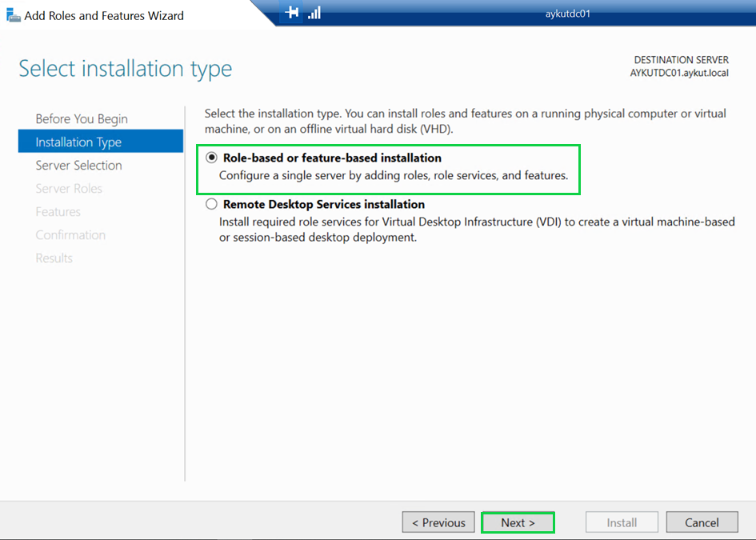Viewport: 756px width, 540px height.
Task: View the Results step
Action: (x=54, y=258)
